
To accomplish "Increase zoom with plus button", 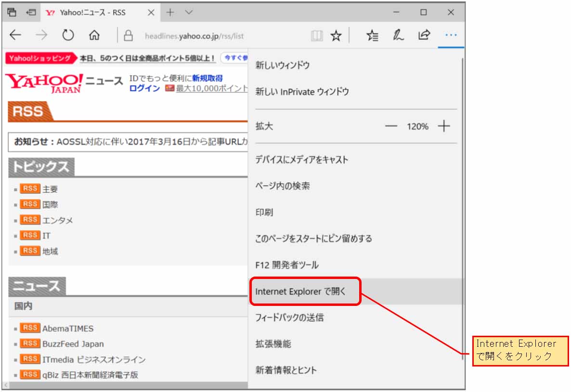I will coord(444,126).
